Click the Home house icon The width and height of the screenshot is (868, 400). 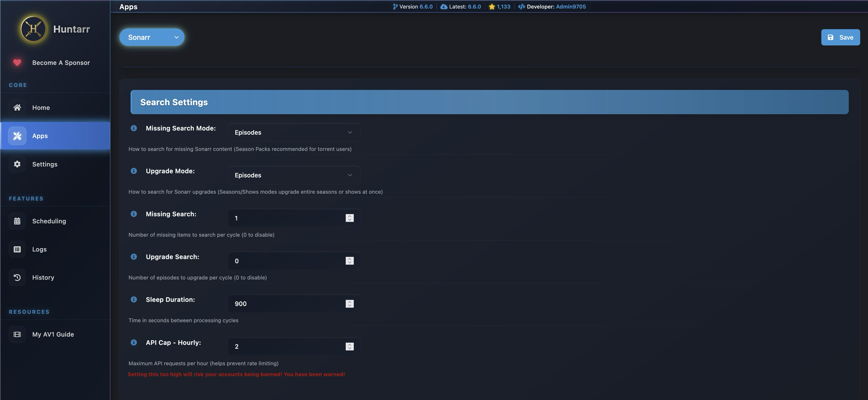pyautogui.click(x=17, y=107)
